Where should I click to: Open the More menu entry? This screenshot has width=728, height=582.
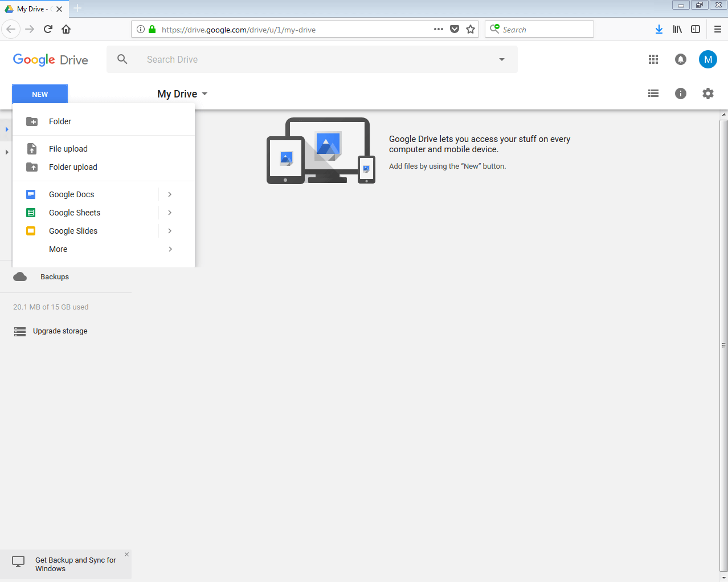click(x=104, y=249)
